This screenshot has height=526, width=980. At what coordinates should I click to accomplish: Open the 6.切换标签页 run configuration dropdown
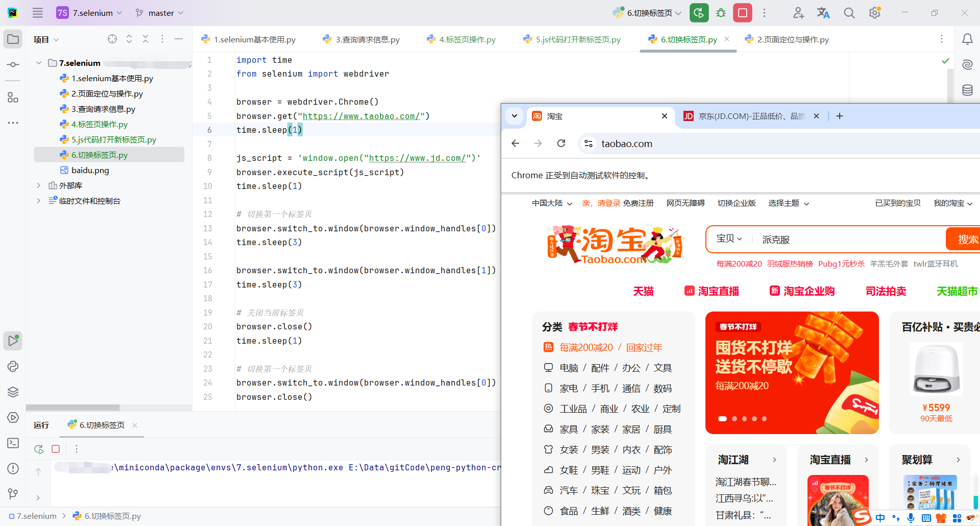pyautogui.click(x=648, y=13)
